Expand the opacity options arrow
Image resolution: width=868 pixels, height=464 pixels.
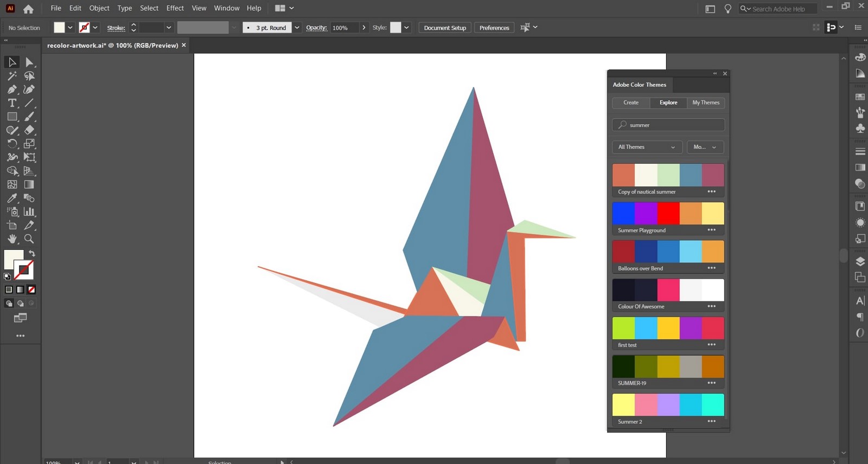click(363, 28)
